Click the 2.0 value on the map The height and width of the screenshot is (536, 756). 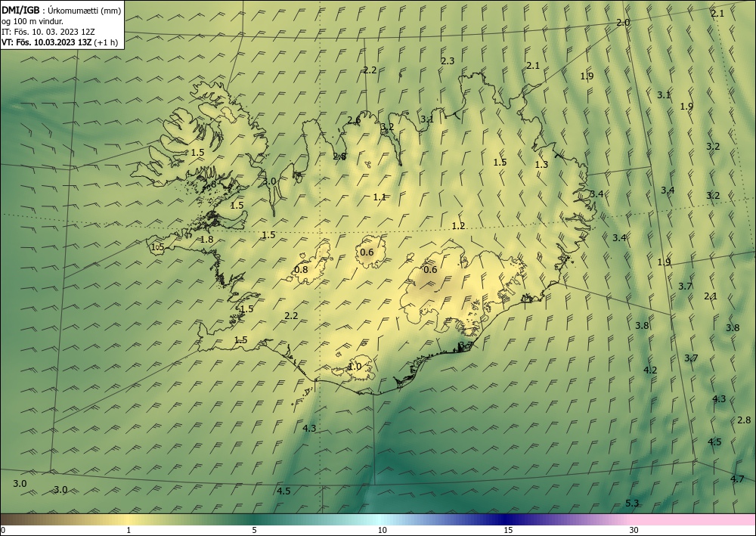pyautogui.click(x=624, y=22)
